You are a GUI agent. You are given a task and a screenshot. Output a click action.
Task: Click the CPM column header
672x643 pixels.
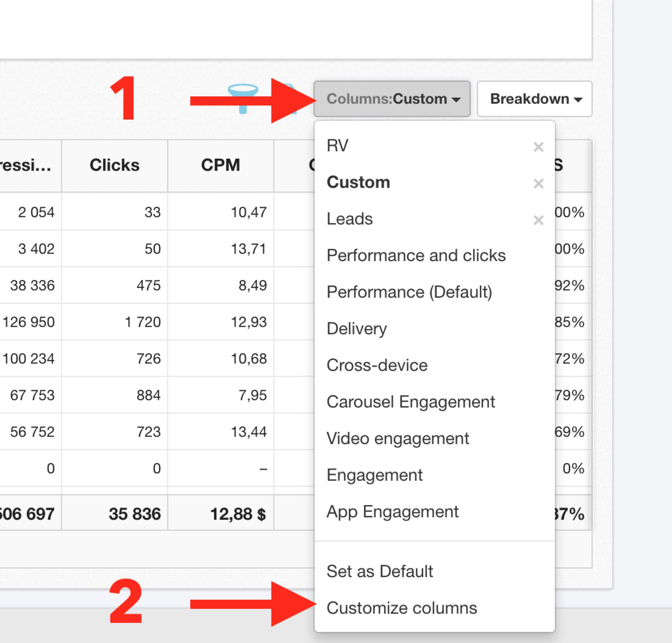point(220,165)
